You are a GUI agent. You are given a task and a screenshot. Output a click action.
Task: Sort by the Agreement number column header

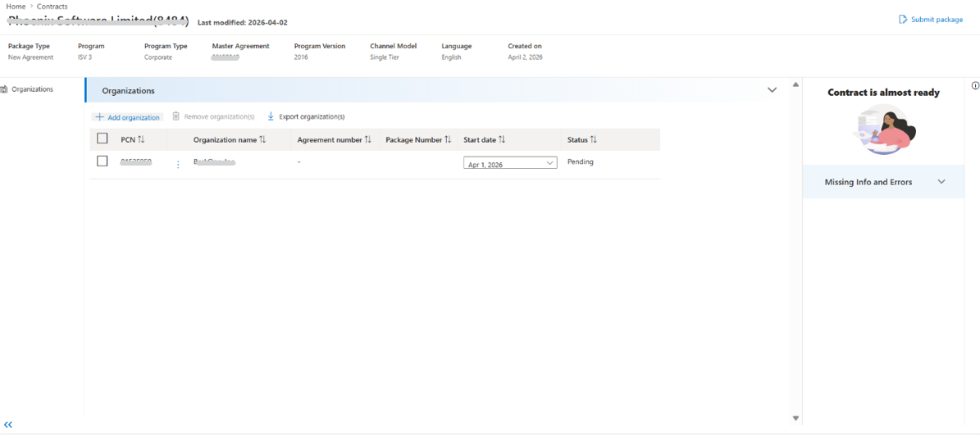click(335, 140)
